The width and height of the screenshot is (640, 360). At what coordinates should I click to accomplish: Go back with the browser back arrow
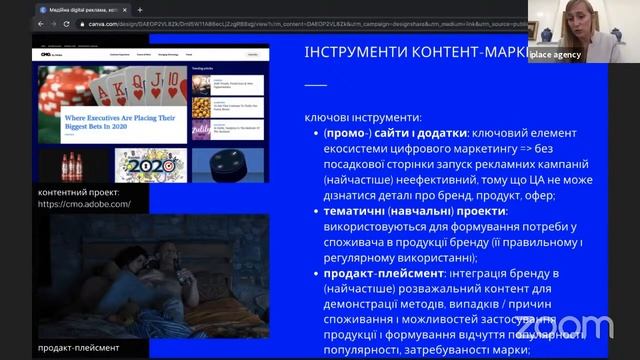41,24
